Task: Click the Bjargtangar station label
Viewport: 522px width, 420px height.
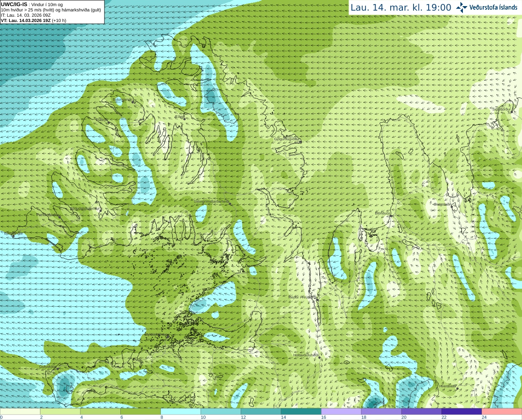Action: [13, 233]
